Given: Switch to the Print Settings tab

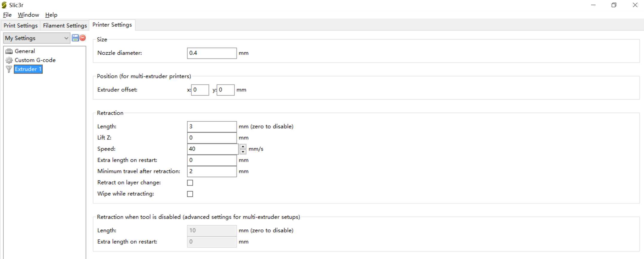Looking at the screenshot, I should [x=21, y=25].
